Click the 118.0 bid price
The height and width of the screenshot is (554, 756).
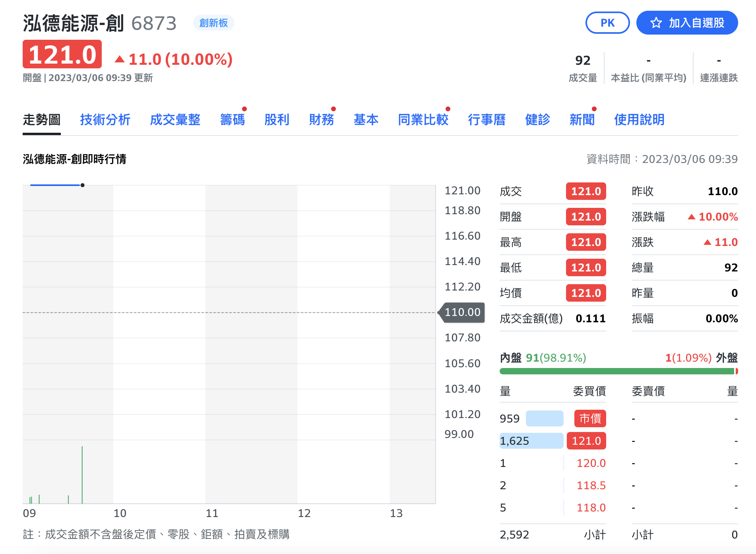(591, 508)
